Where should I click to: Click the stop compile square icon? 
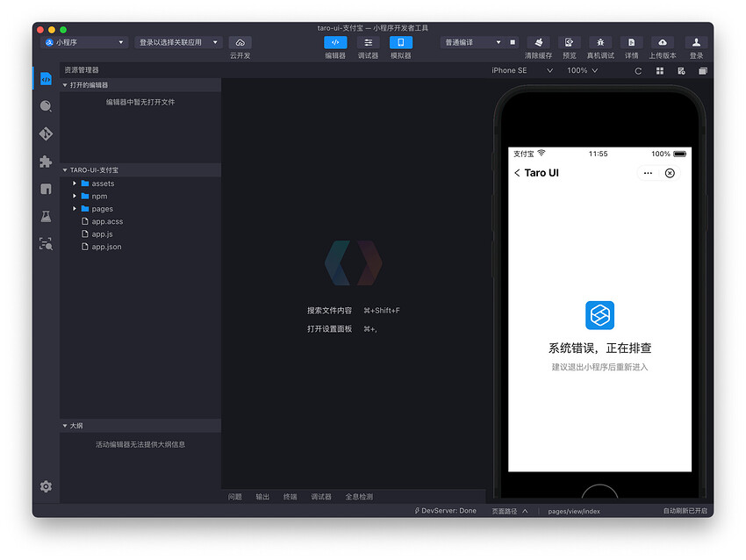[513, 42]
